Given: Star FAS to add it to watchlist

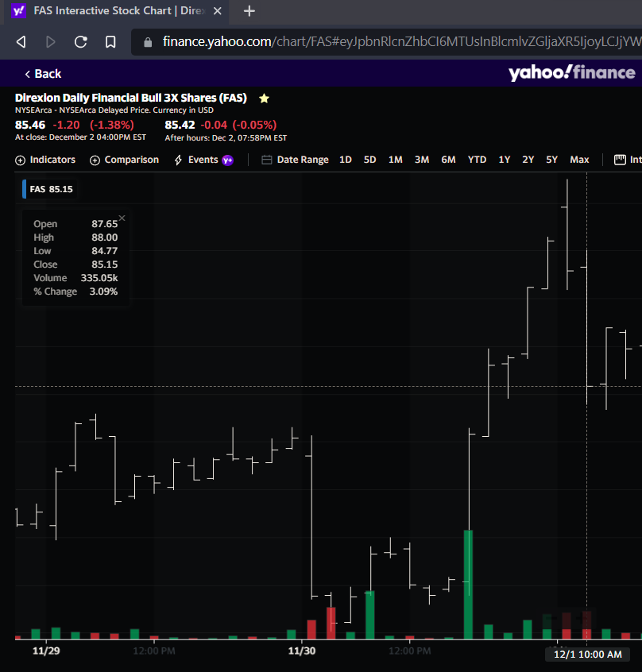Looking at the screenshot, I should click(x=264, y=98).
